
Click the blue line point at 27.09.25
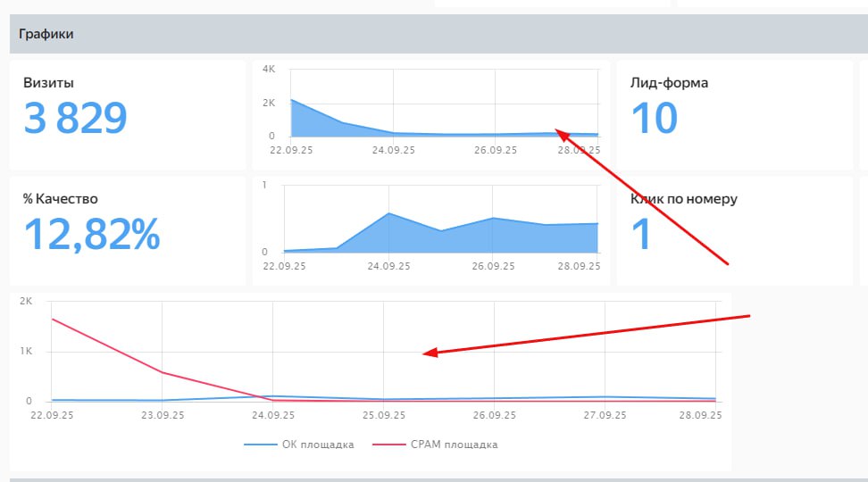pos(605,397)
